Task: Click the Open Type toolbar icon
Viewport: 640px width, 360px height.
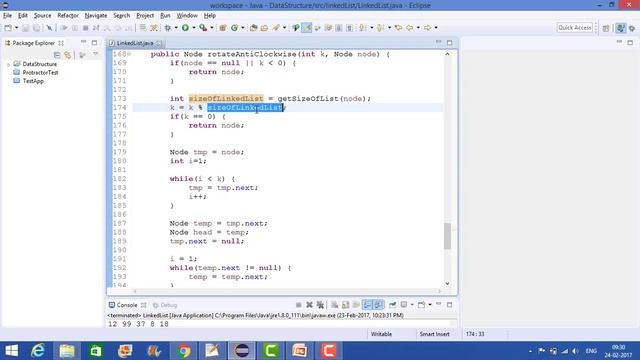Action: (x=253, y=28)
